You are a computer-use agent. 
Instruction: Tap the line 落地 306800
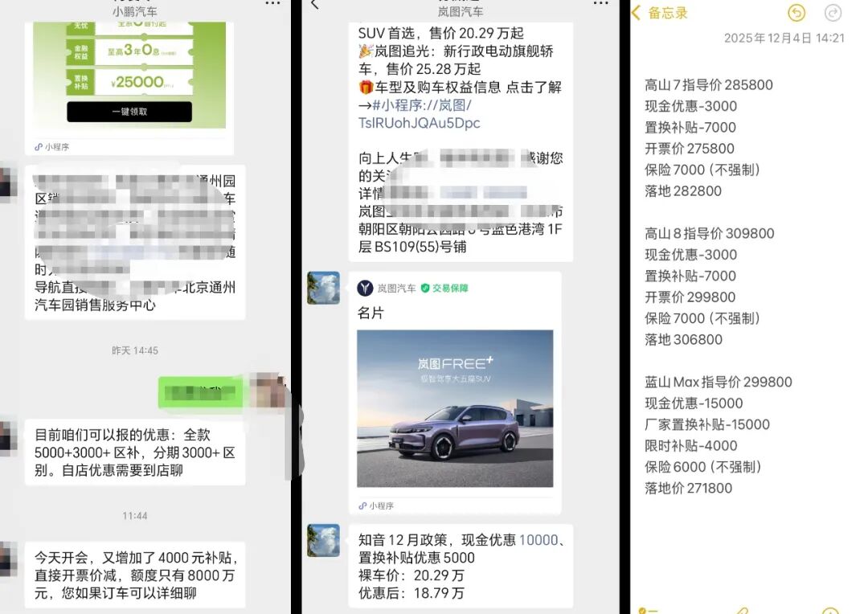pyautogui.click(x=684, y=339)
